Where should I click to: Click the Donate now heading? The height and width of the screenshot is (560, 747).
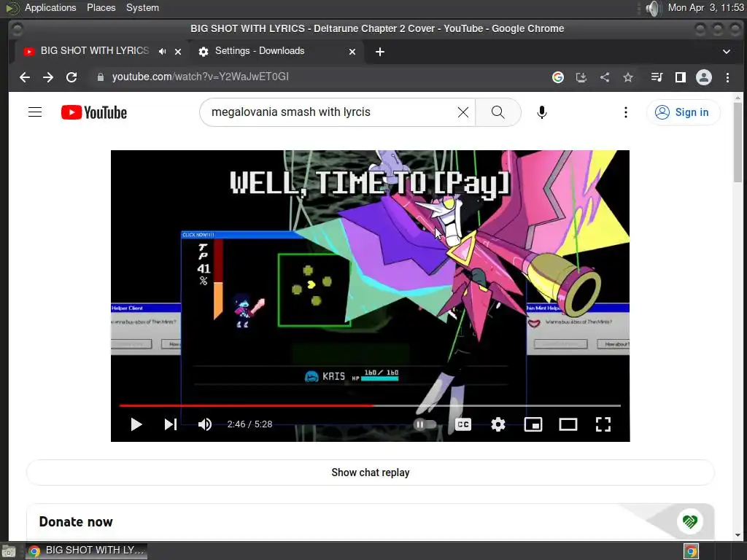(76, 522)
